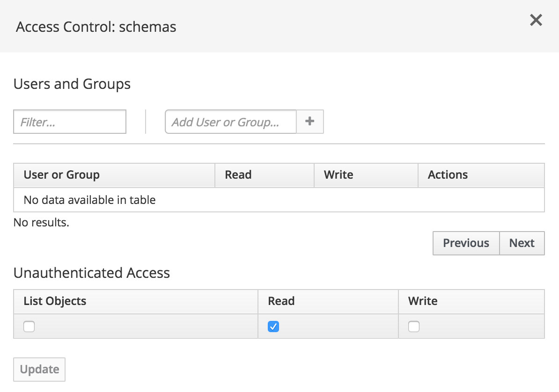Click the Actions column header
This screenshot has width=559, height=392.
481,175
